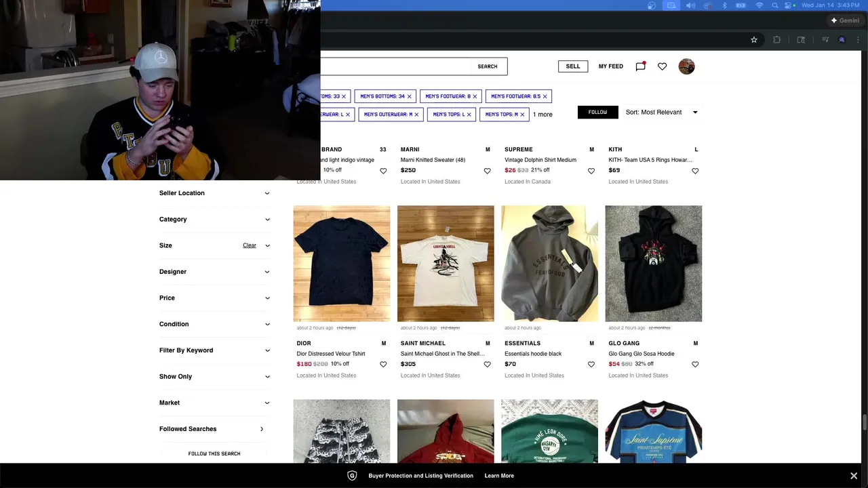Expand the Size filter chevron
868x488 pixels.
click(267, 245)
